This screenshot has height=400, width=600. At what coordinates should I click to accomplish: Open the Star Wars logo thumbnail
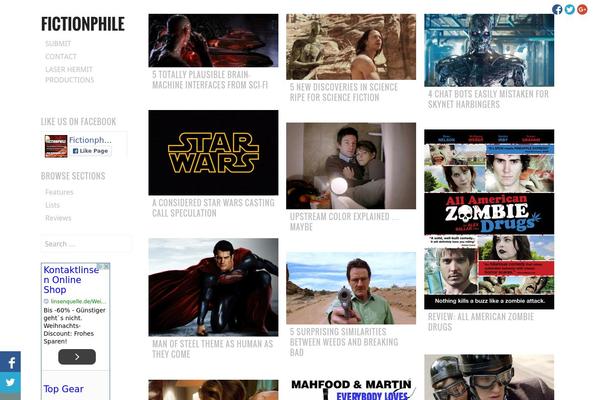[x=214, y=153]
